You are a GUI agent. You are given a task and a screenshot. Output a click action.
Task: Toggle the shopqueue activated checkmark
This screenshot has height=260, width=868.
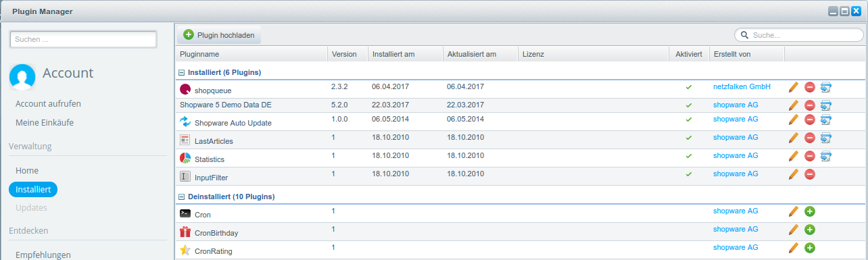689,87
